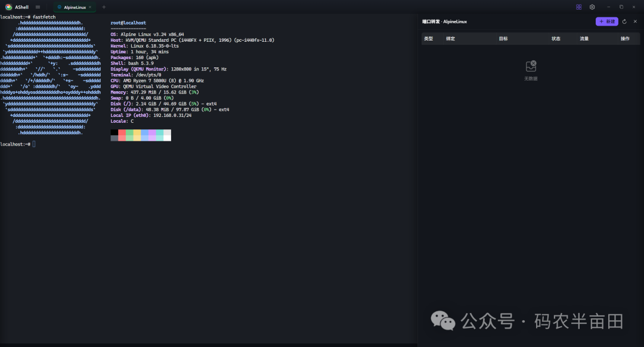Close the 端口转发 port forwarding panel
Viewport: 644px width, 347px height.
click(x=635, y=21)
